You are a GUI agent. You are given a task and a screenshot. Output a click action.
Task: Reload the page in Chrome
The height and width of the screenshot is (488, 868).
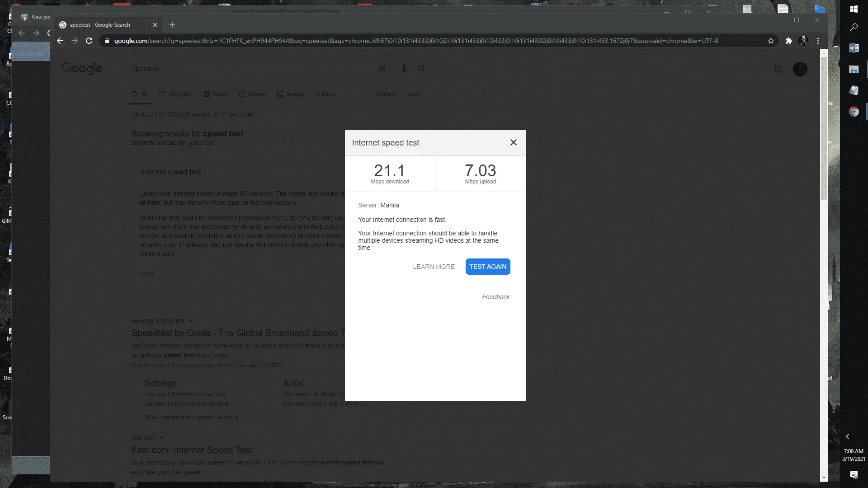click(89, 41)
